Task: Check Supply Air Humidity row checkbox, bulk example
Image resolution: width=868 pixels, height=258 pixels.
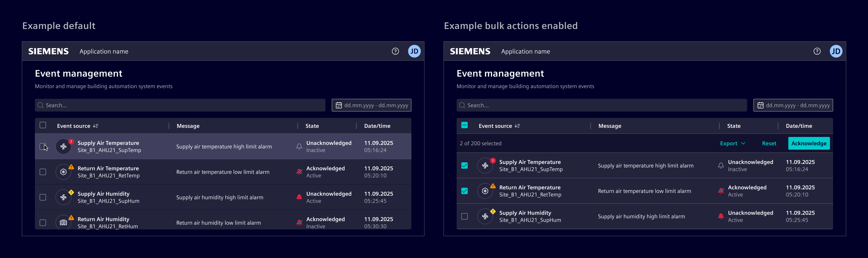Action: [464, 216]
